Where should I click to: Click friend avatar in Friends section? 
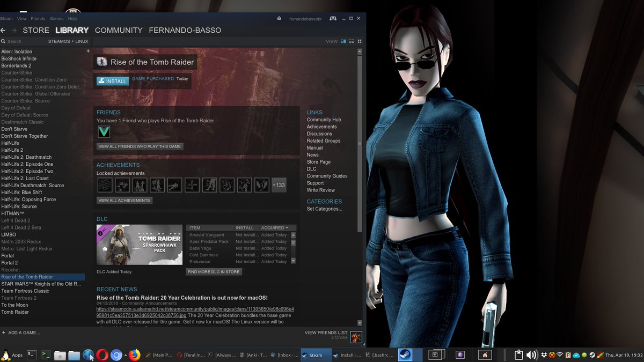104,131
